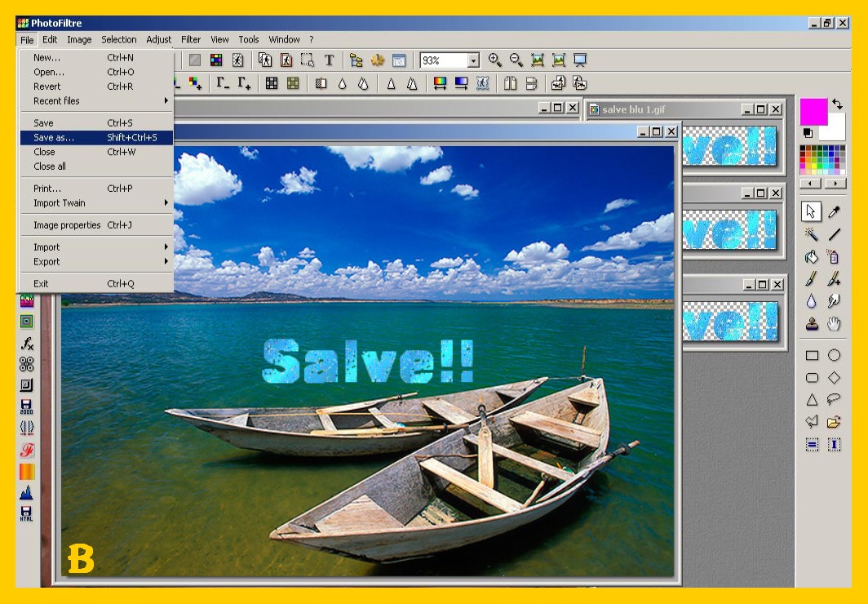The width and height of the screenshot is (868, 604).
Task: Click the Text tool T icon
Action: point(329,60)
